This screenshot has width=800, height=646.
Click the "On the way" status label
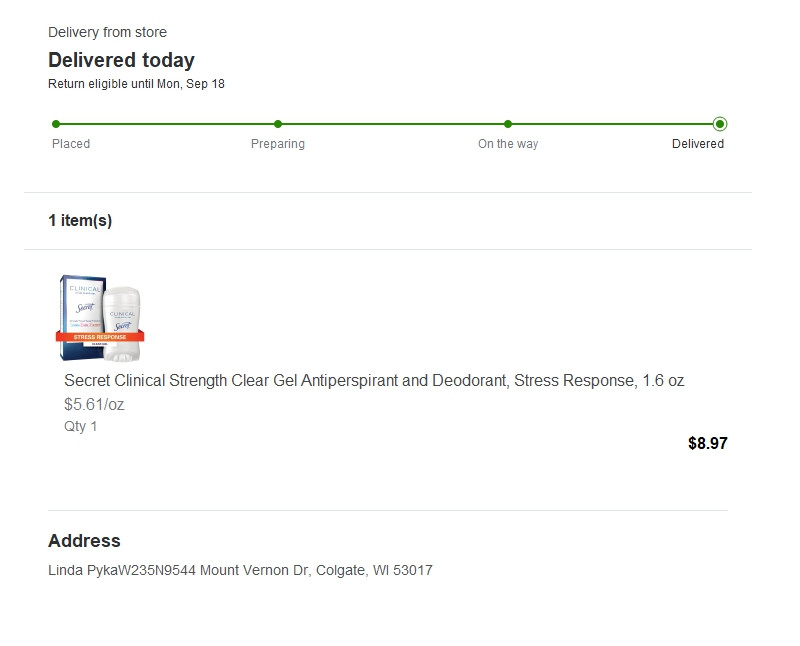point(508,144)
